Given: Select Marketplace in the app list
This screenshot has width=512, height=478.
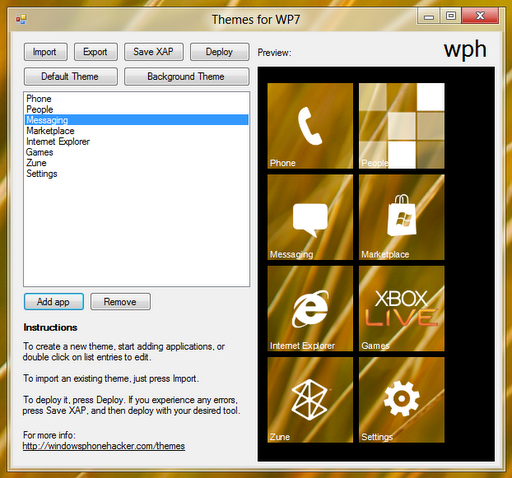Looking at the screenshot, I should coord(136,131).
